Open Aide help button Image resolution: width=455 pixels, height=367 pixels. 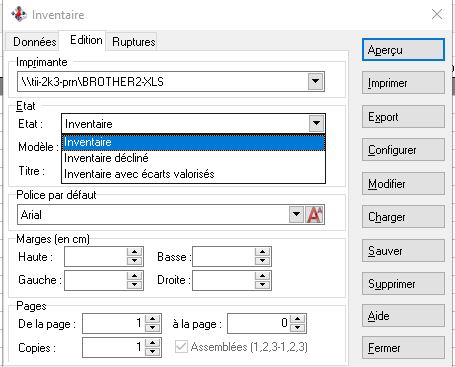[403, 316]
